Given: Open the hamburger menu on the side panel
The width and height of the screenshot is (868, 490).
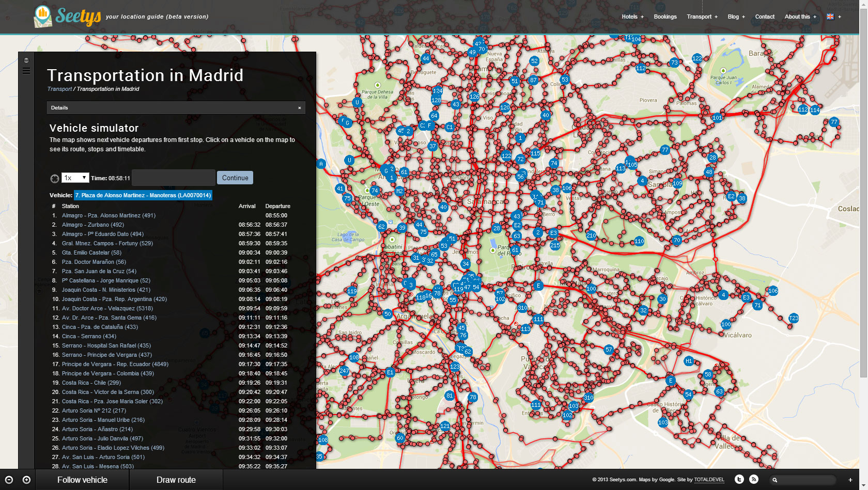Looking at the screenshot, I should 26,71.
